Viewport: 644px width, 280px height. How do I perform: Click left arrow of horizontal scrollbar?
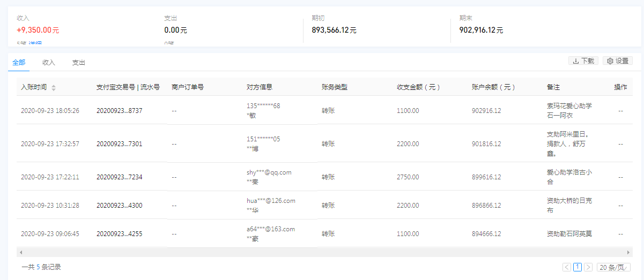[21, 252]
